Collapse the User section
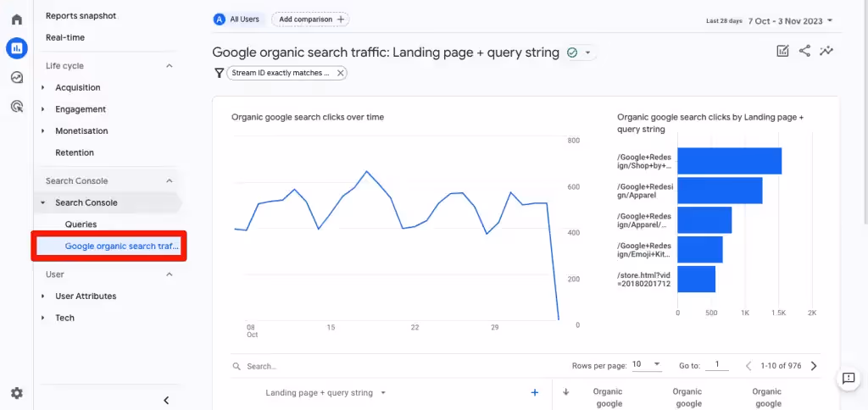The image size is (868, 410). point(170,274)
